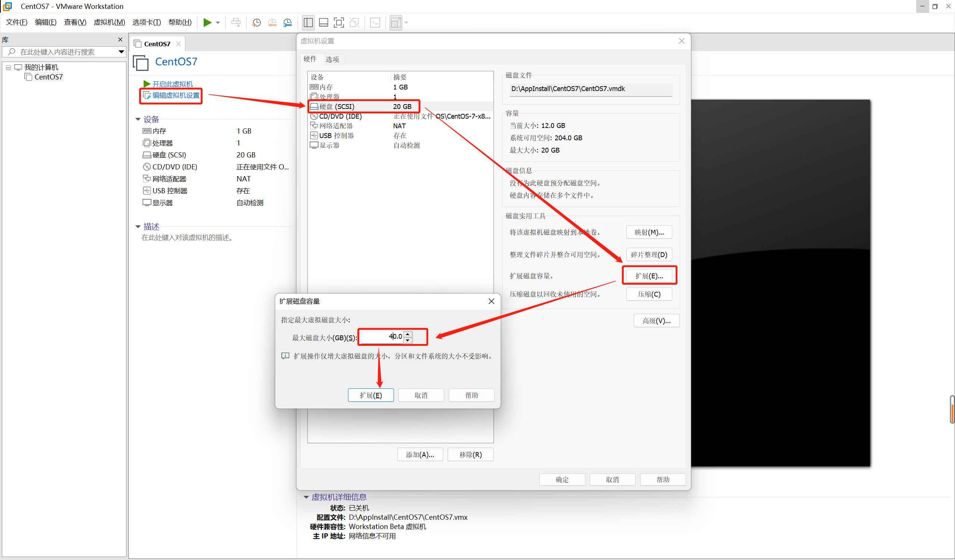The height and width of the screenshot is (560, 955).
Task: Open the 文件(F) menu
Action: click(17, 22)
